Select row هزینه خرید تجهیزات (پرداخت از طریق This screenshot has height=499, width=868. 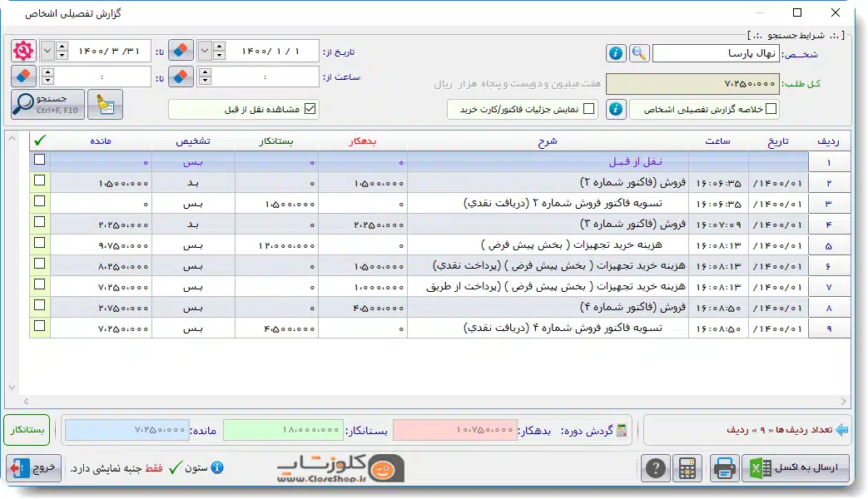pos(440,287)
